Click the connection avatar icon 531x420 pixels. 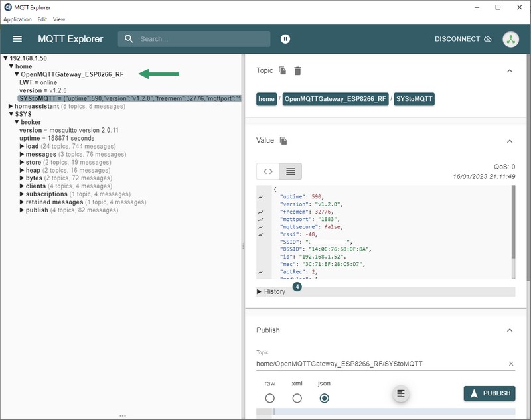[x=510, y=39]
